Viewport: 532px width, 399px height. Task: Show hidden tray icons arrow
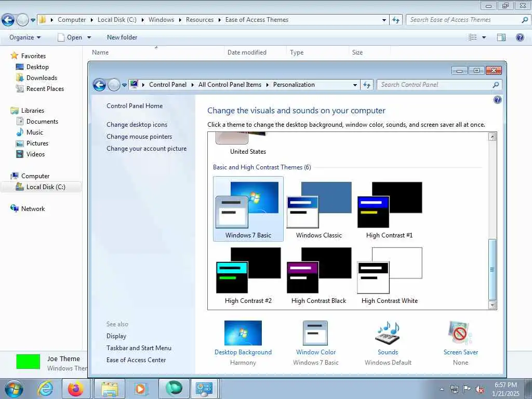(x=442, y=390)
